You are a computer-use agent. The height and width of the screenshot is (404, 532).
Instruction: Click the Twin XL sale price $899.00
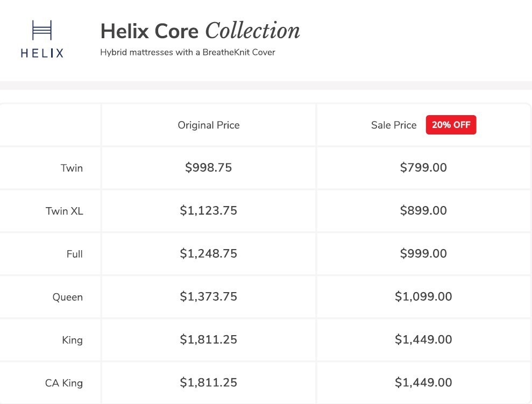(423, 211)
